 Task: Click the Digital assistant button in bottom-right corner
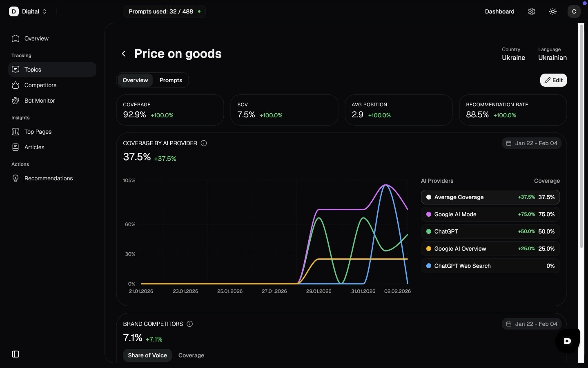pos(567,341)
